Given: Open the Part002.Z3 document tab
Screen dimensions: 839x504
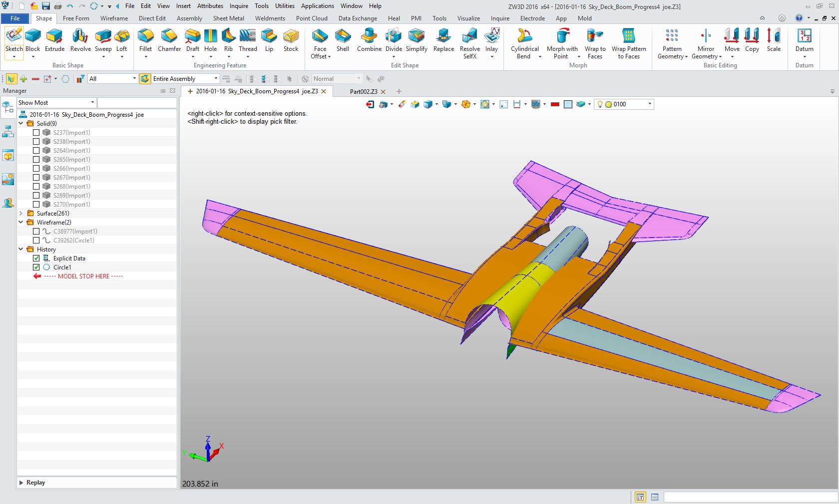Looking at the screenshot, I should (x=363, y=92).
